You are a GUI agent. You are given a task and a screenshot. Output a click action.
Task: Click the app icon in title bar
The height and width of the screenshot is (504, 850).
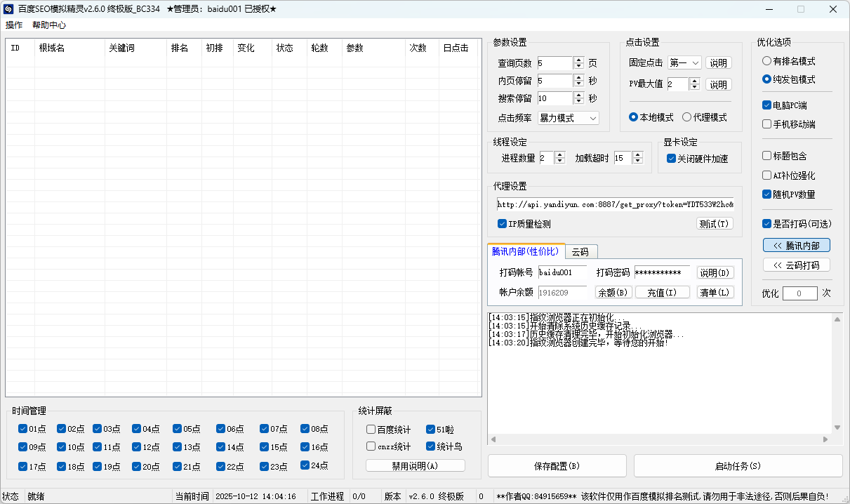(9, 9)
